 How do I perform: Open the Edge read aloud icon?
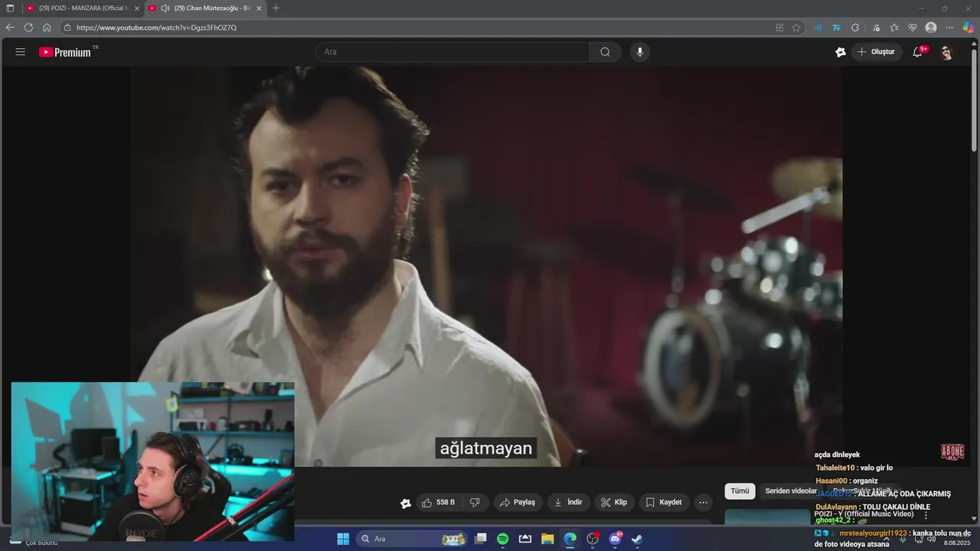point(818,28)
